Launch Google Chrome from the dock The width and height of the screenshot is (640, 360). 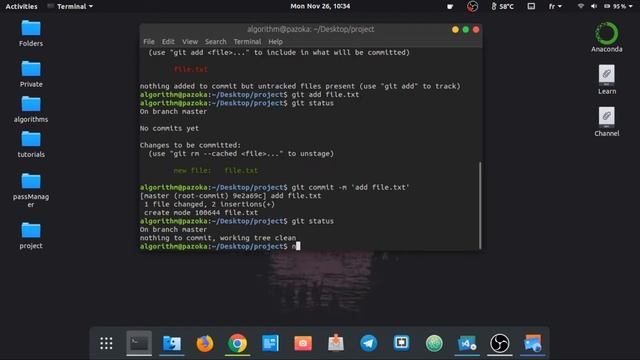pos(237,343)
